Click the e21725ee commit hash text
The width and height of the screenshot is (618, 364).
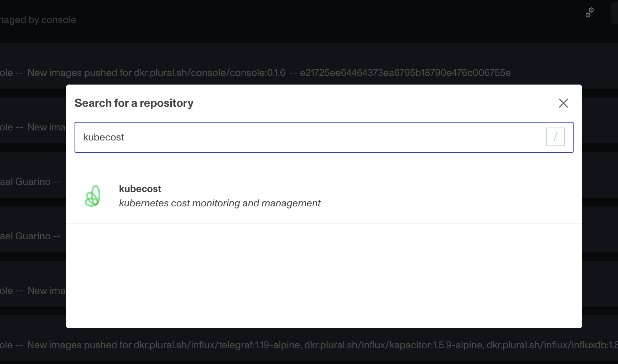point(405,73)
